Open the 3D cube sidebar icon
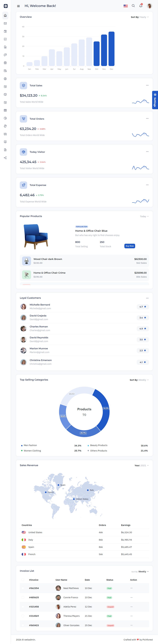 click(5, 94)
